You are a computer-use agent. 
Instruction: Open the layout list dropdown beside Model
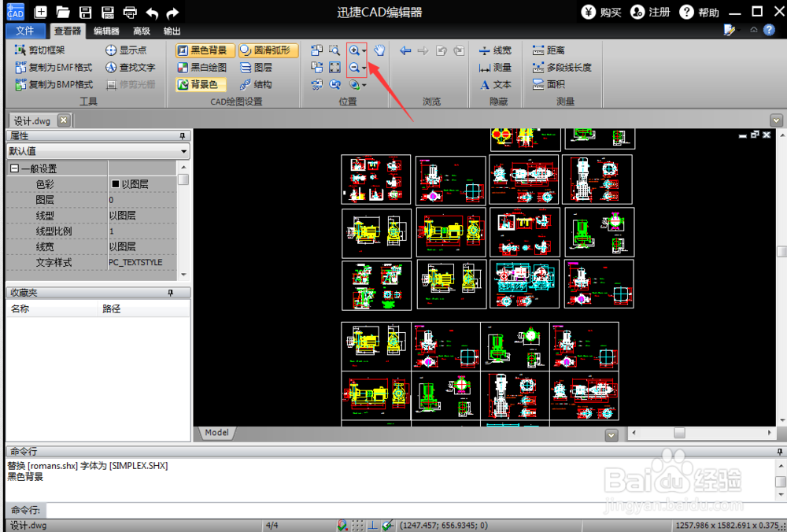611,435
